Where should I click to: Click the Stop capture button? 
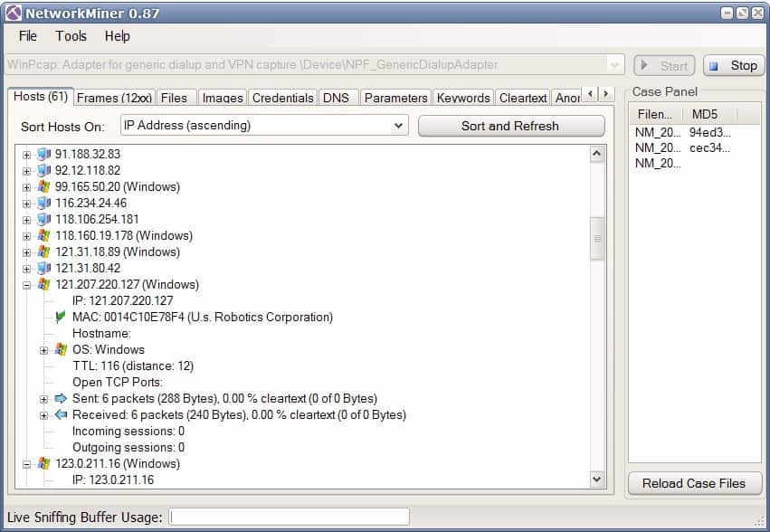pyautogui.click(x=734, y=65)
